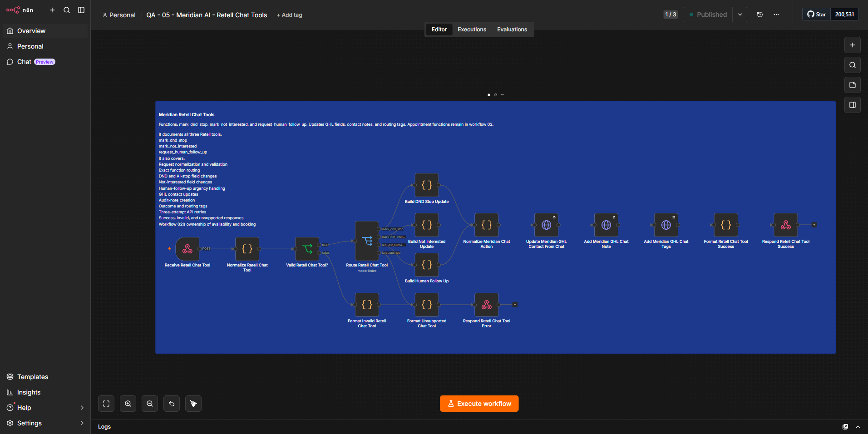Open Insights in sidebar
The width and height of the screenshot is (868, 434).
point(45,392)
